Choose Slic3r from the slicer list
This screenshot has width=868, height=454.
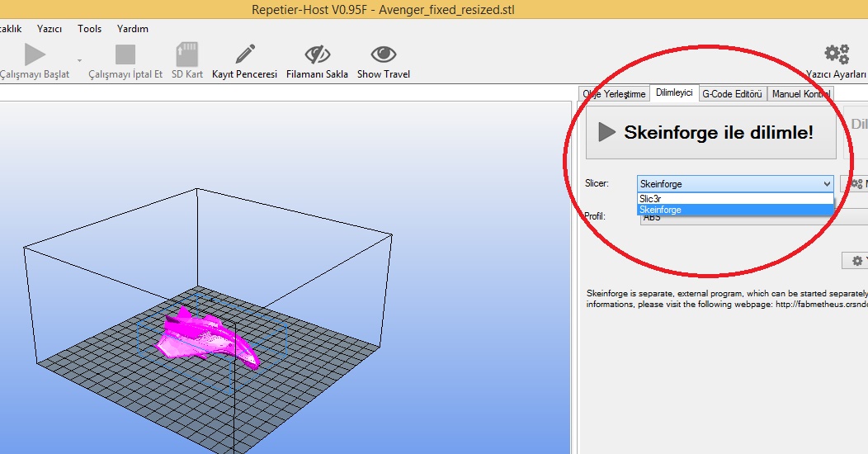(x=735, y=199)
